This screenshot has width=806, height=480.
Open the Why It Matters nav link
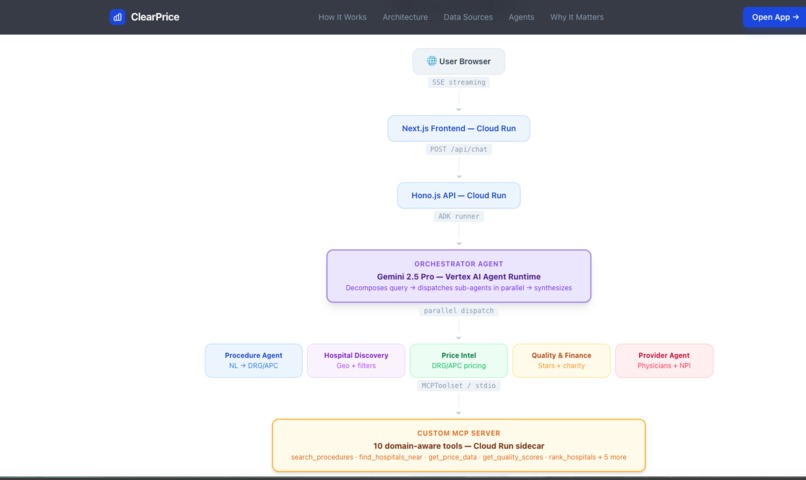click(x=577, y=17)
